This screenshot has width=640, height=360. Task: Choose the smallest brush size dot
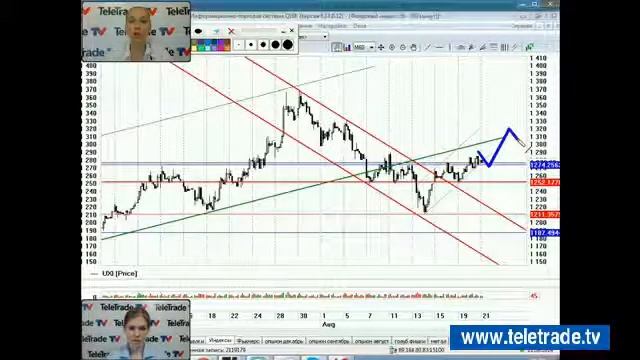(x=239, y=45)
